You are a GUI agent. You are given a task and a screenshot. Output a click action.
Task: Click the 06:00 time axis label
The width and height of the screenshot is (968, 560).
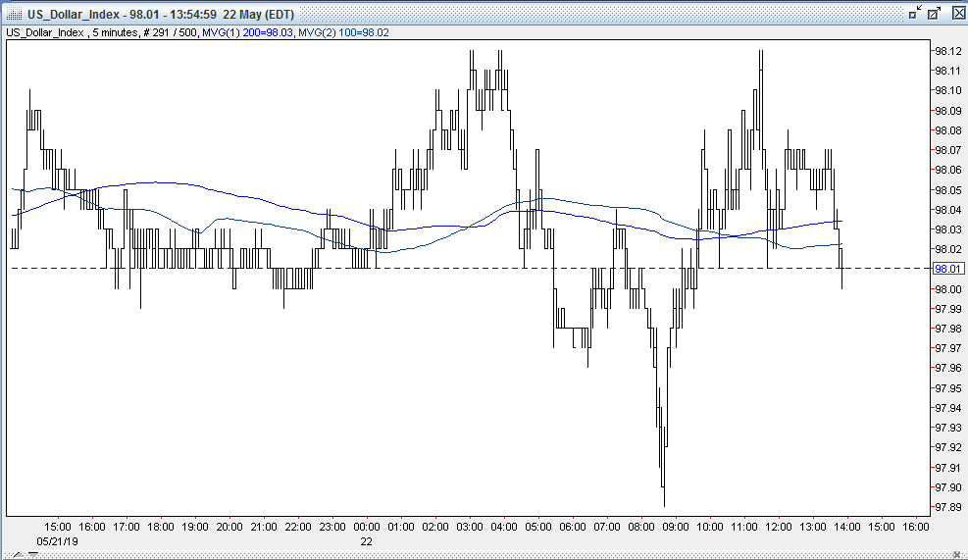coord(573,527)
